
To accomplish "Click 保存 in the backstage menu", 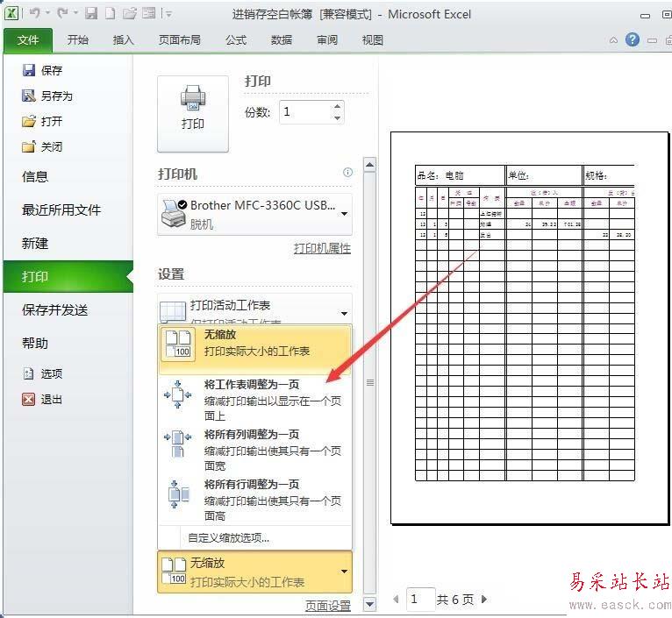I will pyautogui.click(x=42, y=70).
